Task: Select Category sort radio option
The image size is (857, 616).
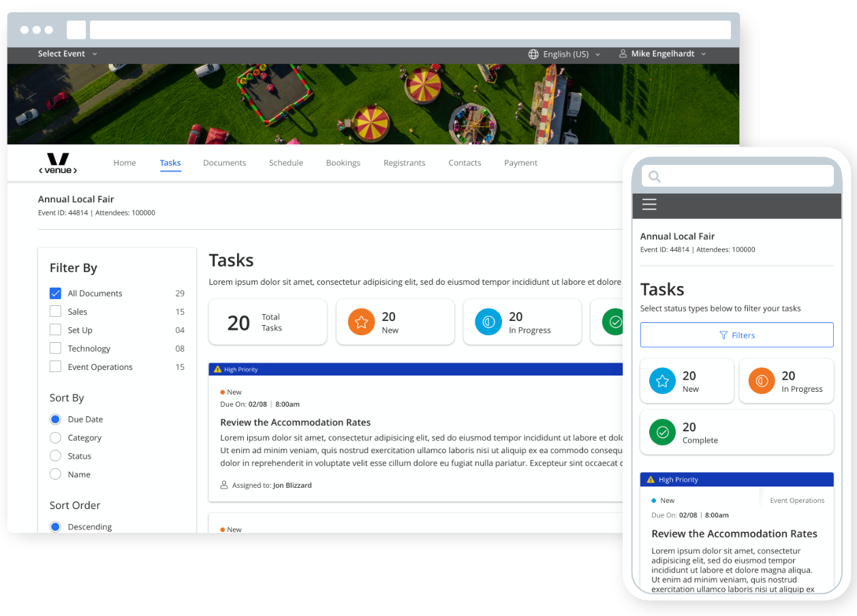Action: pos(56,438)
